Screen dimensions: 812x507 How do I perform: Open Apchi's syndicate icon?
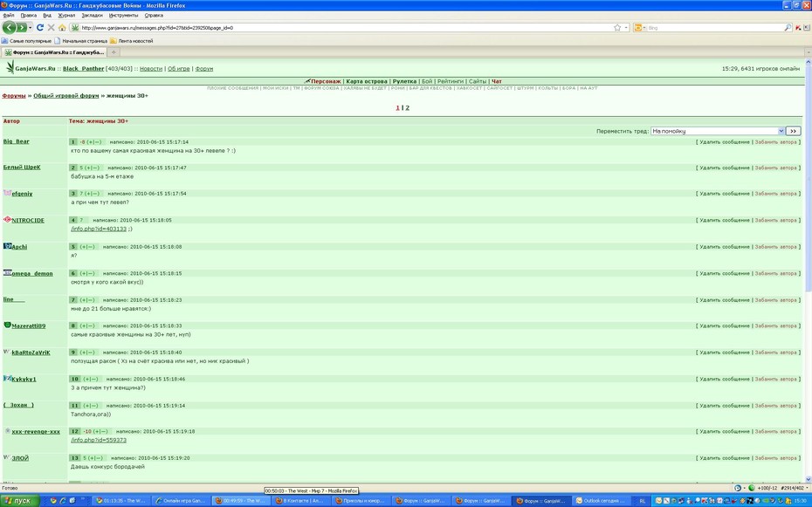(x=7, y=246)
